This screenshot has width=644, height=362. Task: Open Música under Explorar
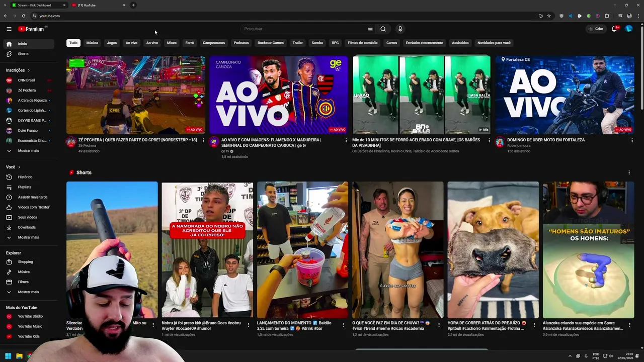coord(29,271)
